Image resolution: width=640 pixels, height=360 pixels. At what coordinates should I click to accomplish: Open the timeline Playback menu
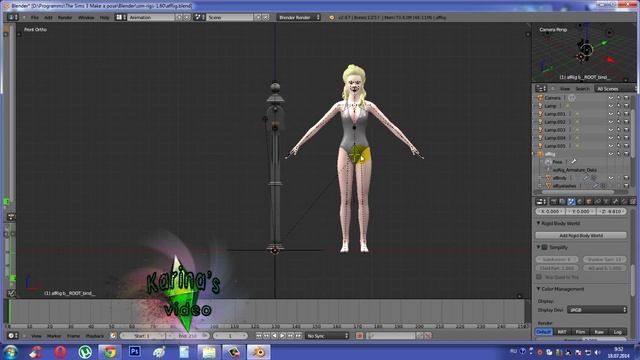coord(95,336)
